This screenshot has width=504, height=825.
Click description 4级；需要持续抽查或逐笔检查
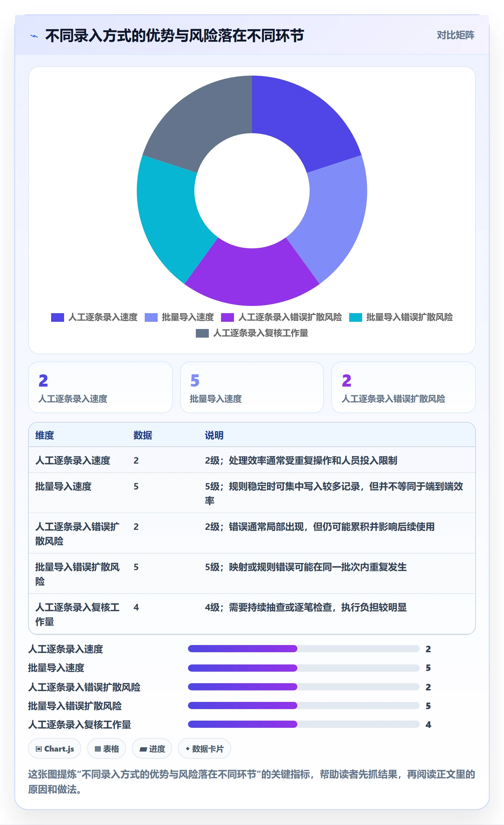tap(306, 607)
